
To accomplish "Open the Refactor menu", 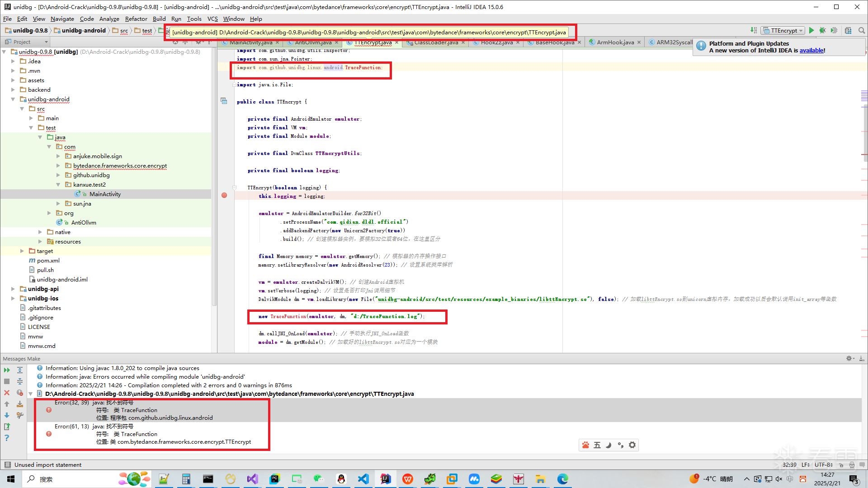I will click(x=136, y=19).
